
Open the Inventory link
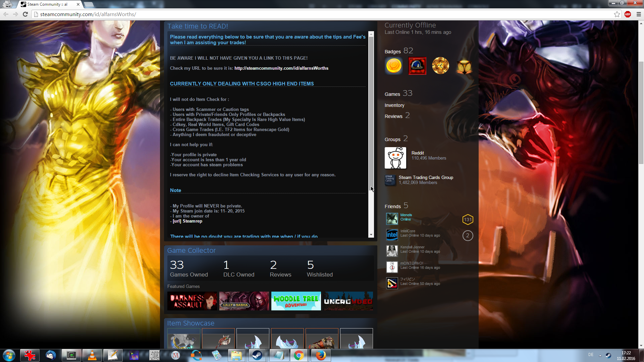point(394,105)
